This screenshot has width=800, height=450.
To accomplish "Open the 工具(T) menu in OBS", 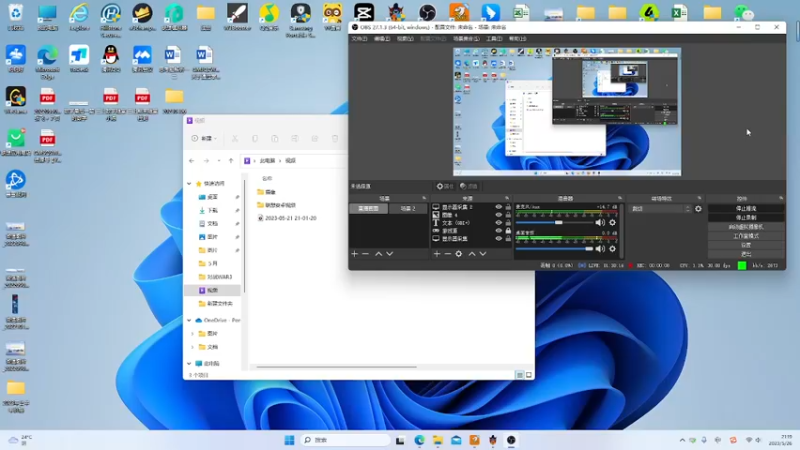I will pos(494,39).
